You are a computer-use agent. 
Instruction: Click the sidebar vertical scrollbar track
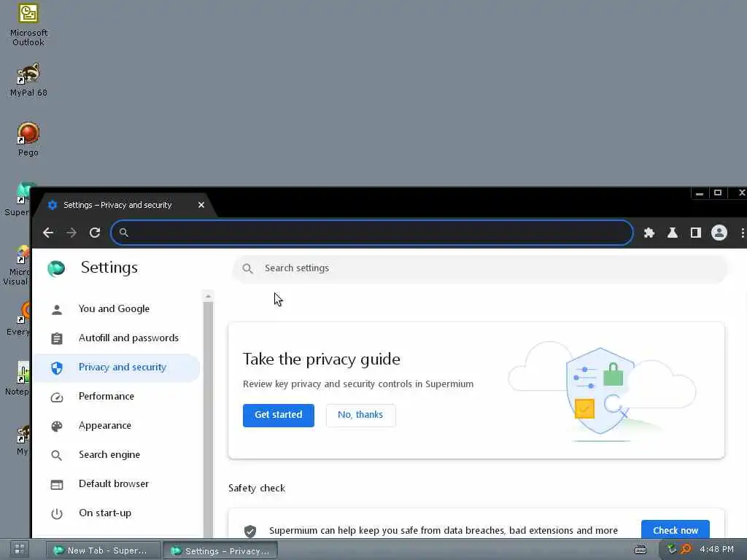pyautogui.click(x=208, y=419)
